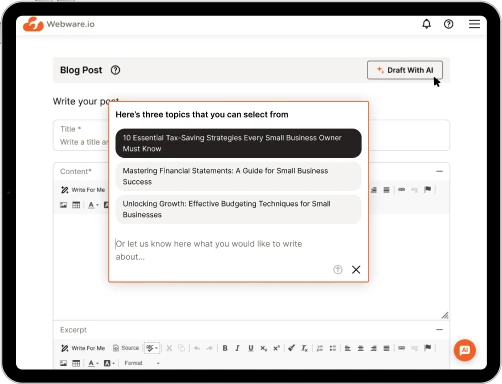Open the orange AI chat button
The image size is (502, 384).
pos(464,350)
